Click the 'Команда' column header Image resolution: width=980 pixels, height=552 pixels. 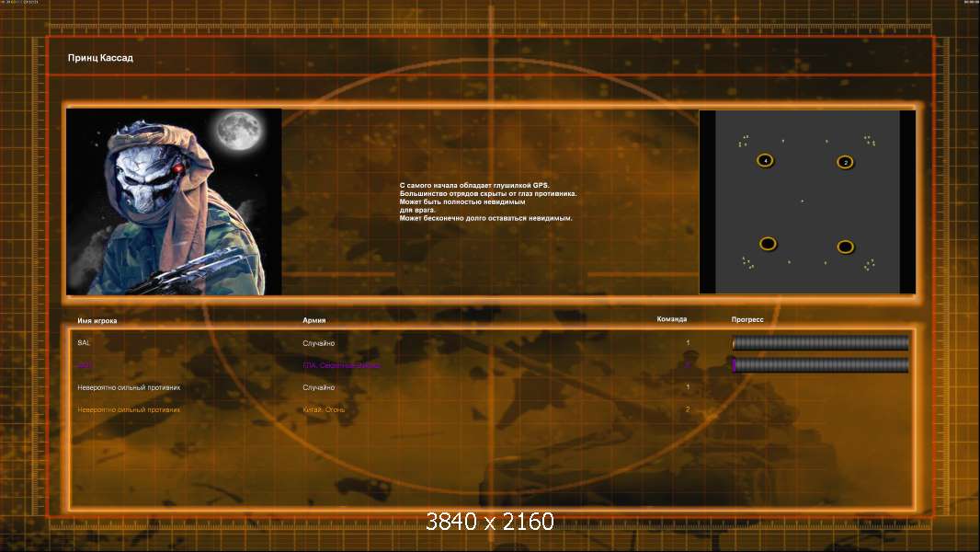click(x=672, y=319)
